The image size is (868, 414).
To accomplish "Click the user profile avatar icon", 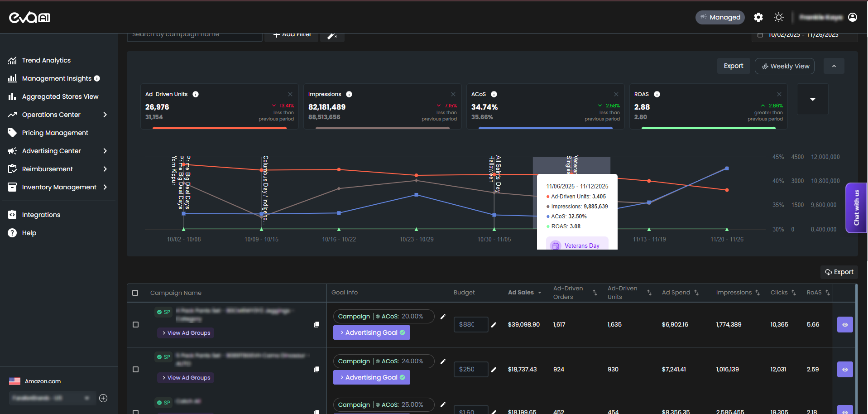I will [852, 17].
